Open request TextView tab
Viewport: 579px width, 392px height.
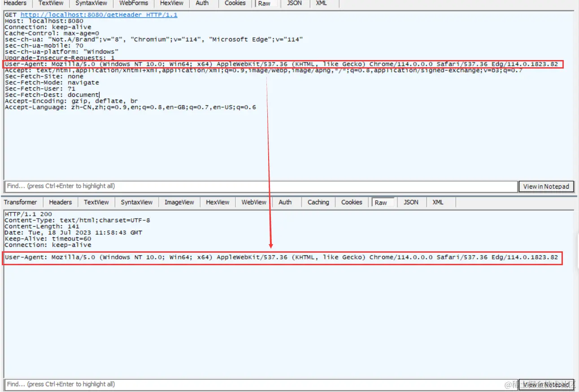[x=51, y=3]
